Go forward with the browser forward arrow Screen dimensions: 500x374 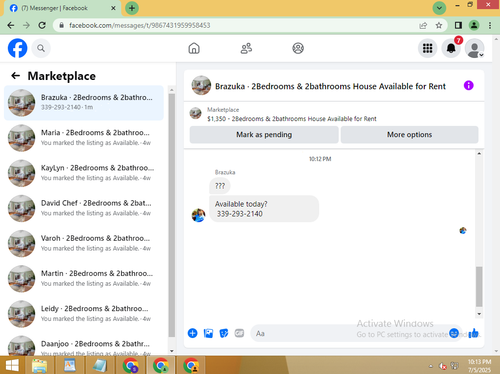(26, 25)
